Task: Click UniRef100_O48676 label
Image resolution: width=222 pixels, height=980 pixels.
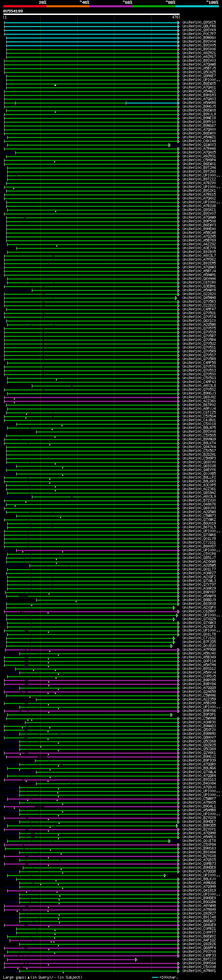Action: [x=199, y=504]
